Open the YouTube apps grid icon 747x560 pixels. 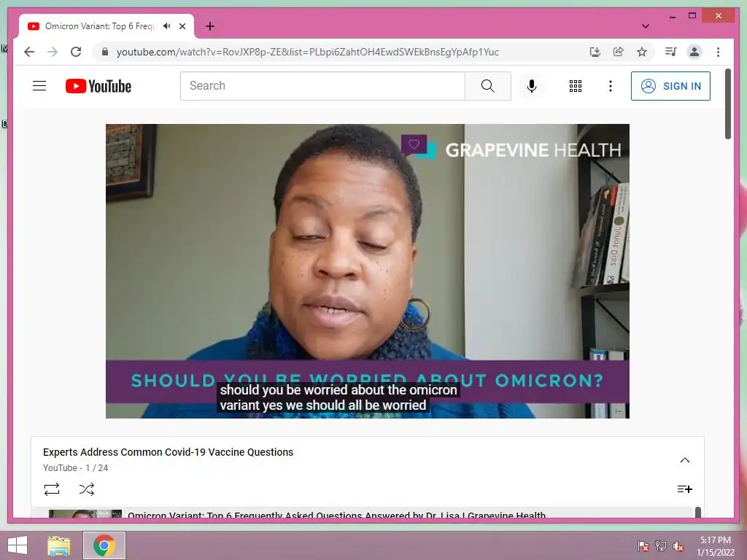tap(576, 86)
